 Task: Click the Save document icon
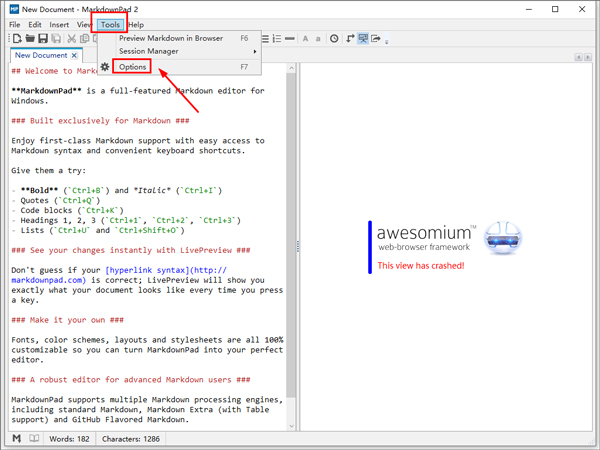click(x=43, y=39)
